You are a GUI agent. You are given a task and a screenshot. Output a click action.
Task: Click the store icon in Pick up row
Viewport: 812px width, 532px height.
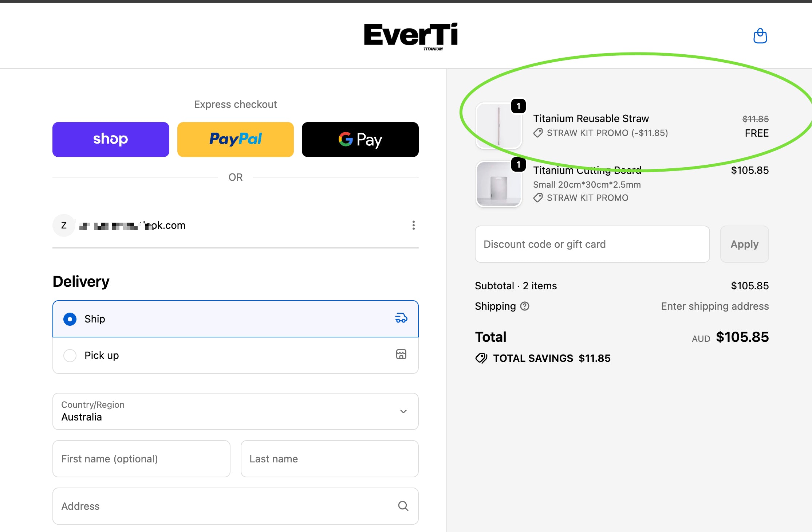coord(401,354)
